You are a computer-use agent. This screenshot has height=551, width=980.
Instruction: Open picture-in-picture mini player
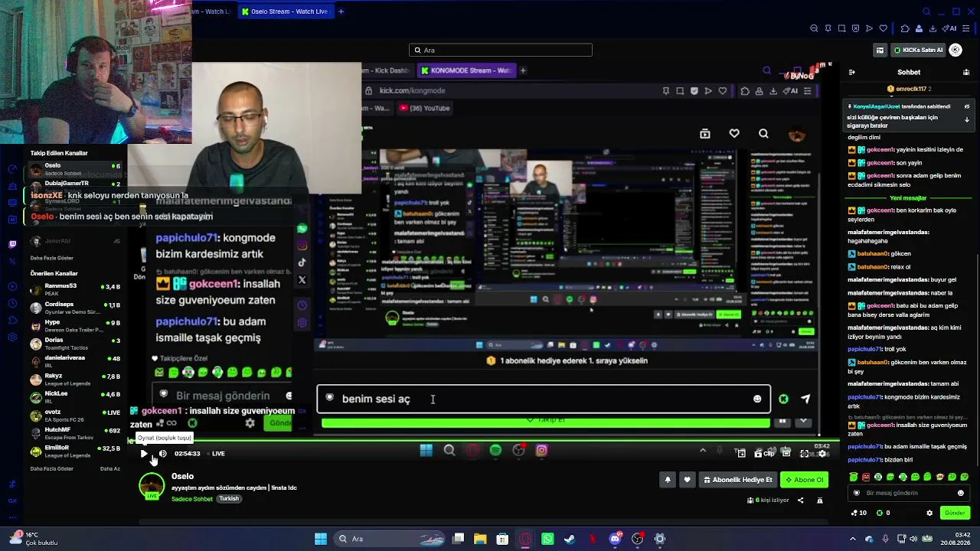[x=740, y=454]
